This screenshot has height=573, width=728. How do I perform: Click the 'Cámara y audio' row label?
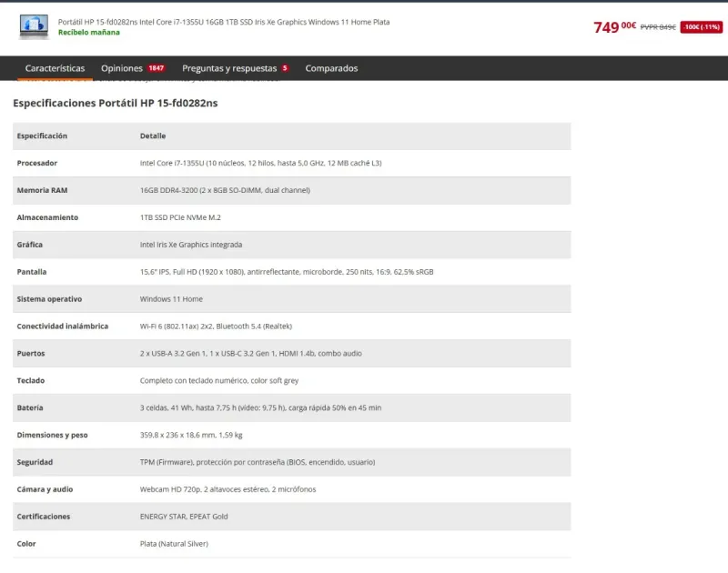pyautogui.click(x=45, y=489)
